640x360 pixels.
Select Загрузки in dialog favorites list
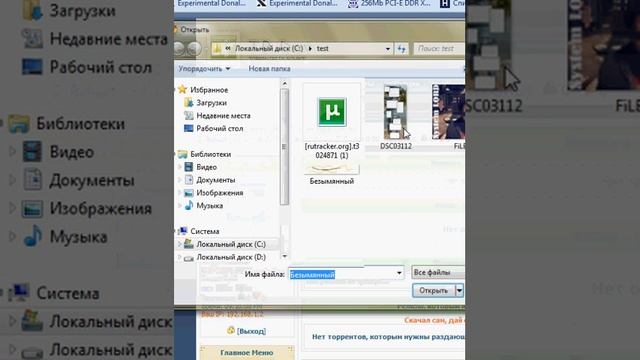coord(211,103)
